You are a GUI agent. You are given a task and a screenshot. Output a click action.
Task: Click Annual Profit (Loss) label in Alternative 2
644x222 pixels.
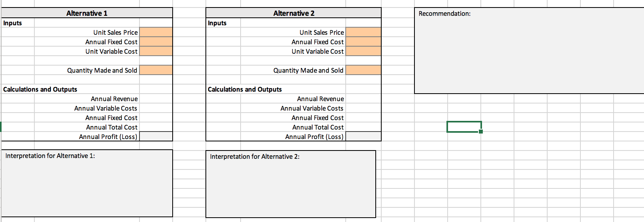[x=314, y=137]
